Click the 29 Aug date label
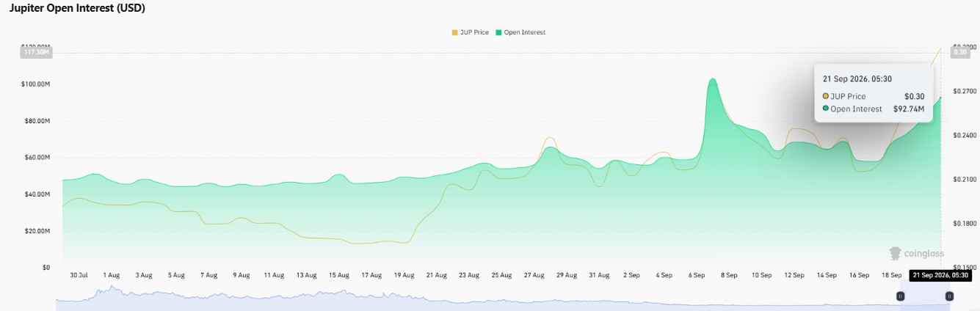Image resolution: width=980 pixels, height=311 pixels. click(566, 275)
